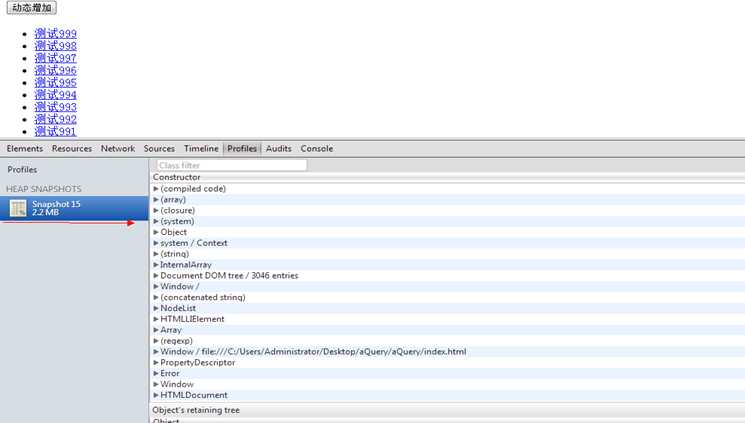This screenshot has height=423, width=745.
Task: Expand the InternalArray row
Action: tap(155, 265)
